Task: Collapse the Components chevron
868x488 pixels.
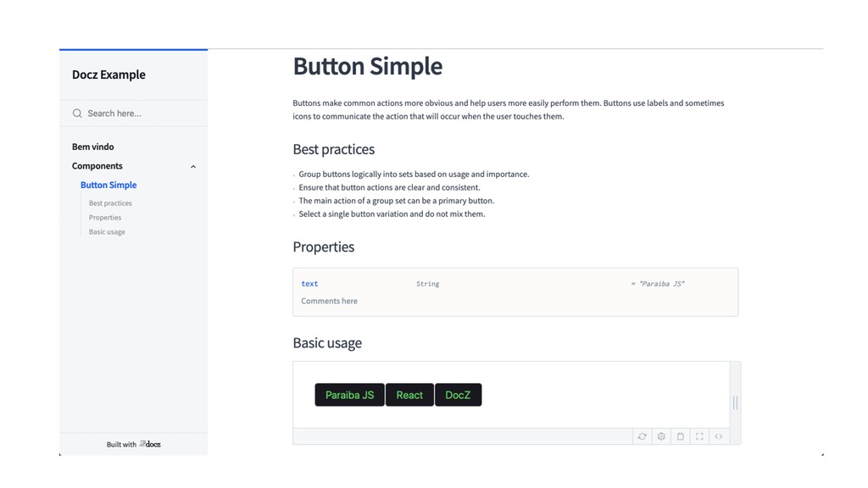Action: click(193, 167)
